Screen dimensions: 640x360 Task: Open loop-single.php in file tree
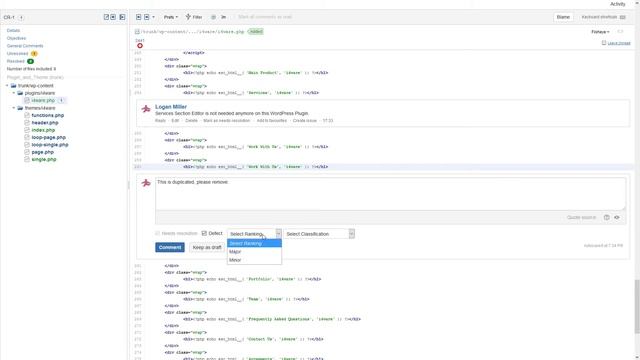tap(50, 145)
